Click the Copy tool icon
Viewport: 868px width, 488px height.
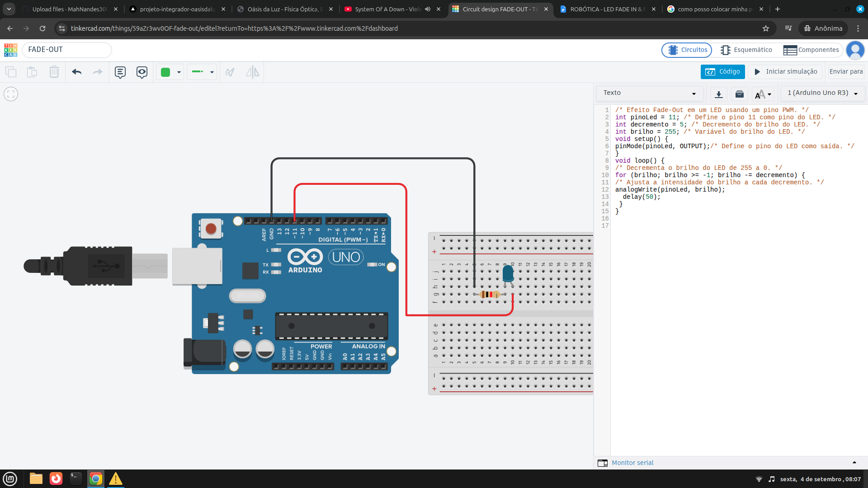coord(11,72)
